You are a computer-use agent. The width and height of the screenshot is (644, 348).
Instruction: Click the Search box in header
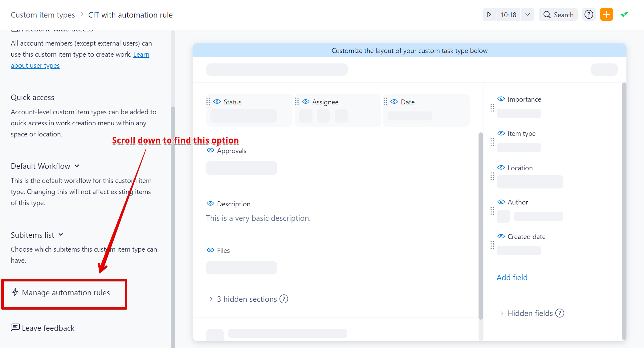pyautogui.click(x=558, y=14)
